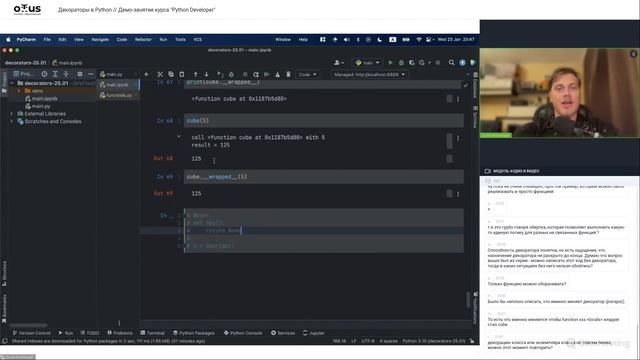The height and width of the screenshot is (360, 640).
Task: Open Managed localhost Jupyter server dropdown
Action: point(369,74)
